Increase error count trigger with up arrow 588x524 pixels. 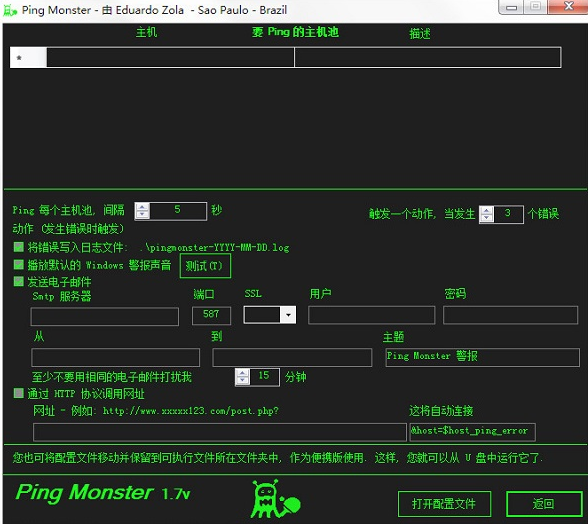[x=486, y=211]
